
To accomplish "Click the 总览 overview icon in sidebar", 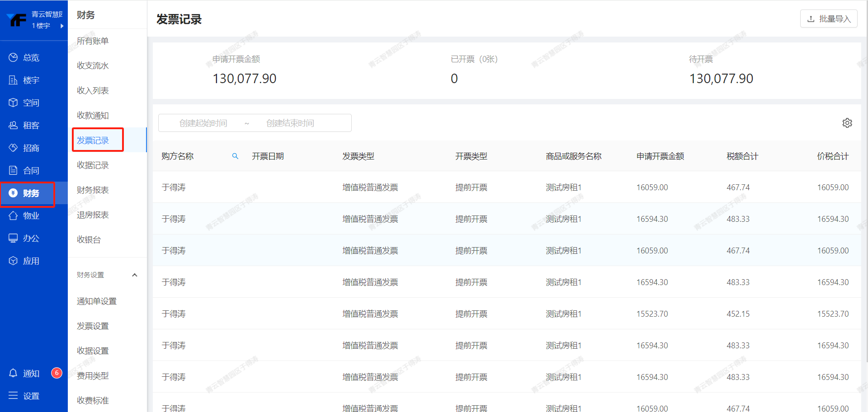I will tap(14, 57).
